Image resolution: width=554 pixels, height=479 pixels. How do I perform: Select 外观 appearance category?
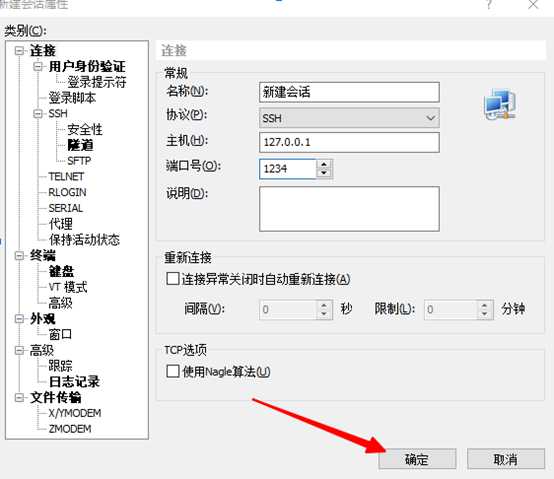click(x=43, y=319)
